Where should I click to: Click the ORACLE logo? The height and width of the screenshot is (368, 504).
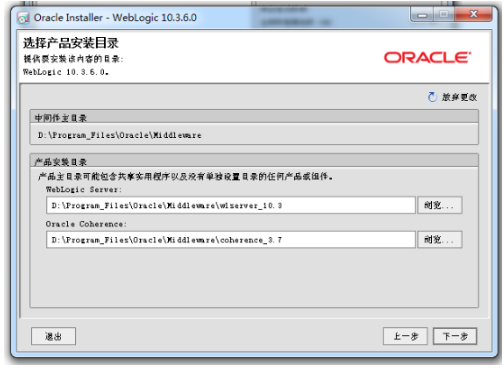428,58
